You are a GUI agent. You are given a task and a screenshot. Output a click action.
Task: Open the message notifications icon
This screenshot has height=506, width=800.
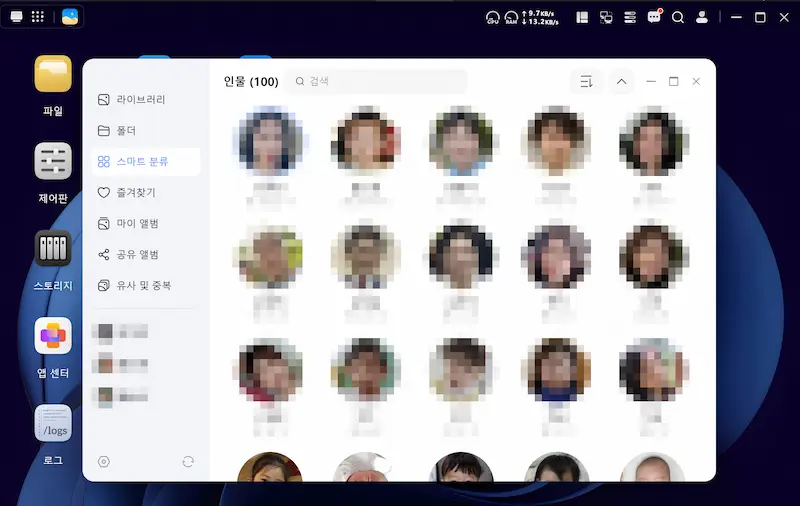pos(654,17)
